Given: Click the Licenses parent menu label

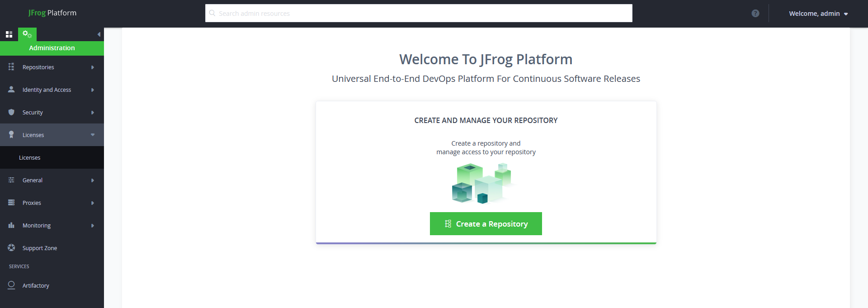Looking at the screenshot, I should tap(33, 135).
